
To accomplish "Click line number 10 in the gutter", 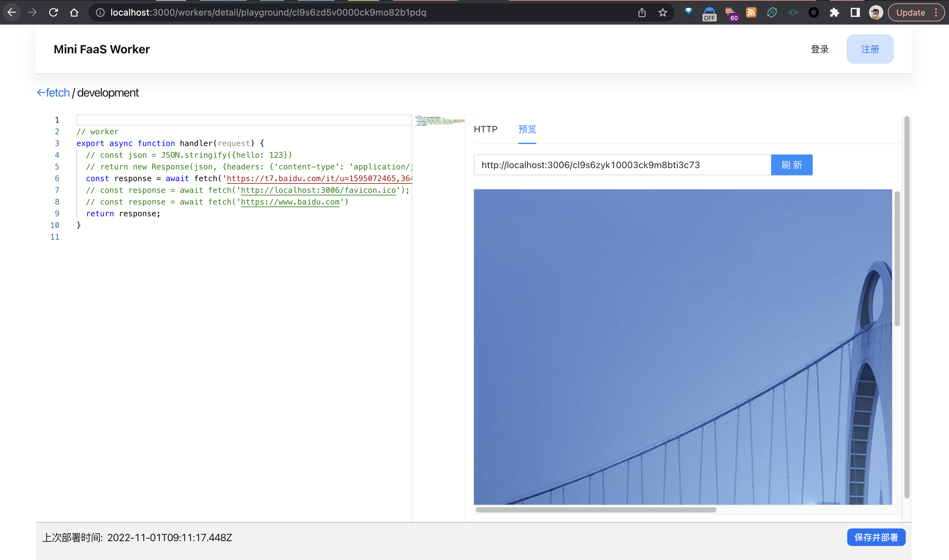I will click(x=55, y=225).
